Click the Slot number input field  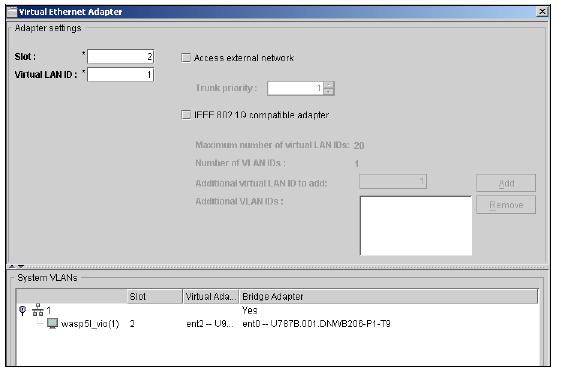point(121,57)
